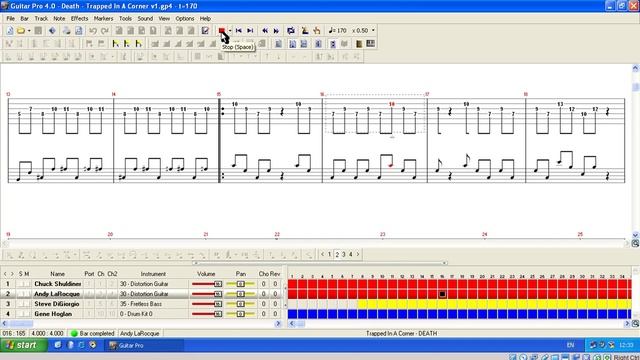Click the New file icon

[x=10, y=31]
